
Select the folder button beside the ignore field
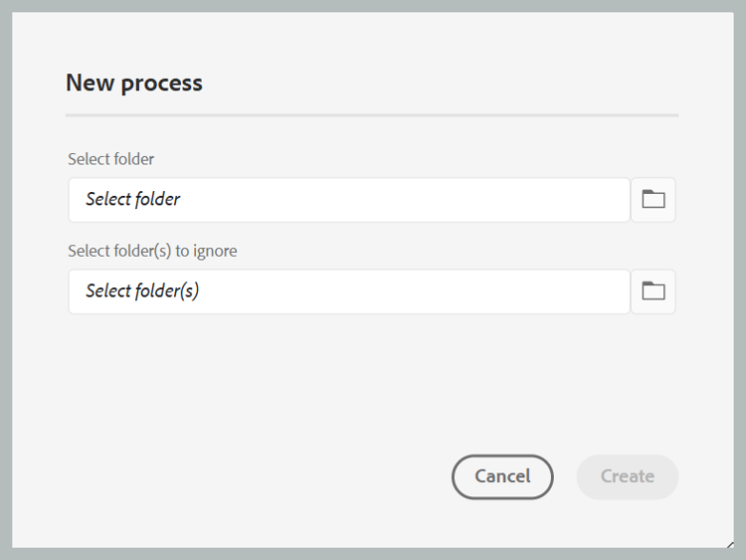click(x=653, y=291)
